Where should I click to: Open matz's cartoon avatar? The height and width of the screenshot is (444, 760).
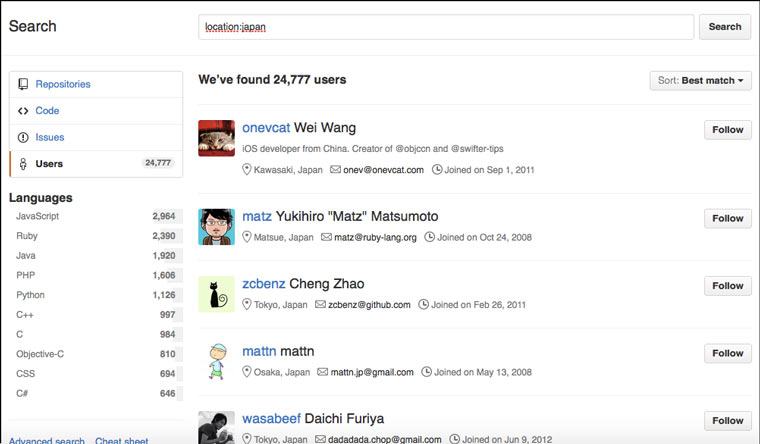tap(216, 227)
